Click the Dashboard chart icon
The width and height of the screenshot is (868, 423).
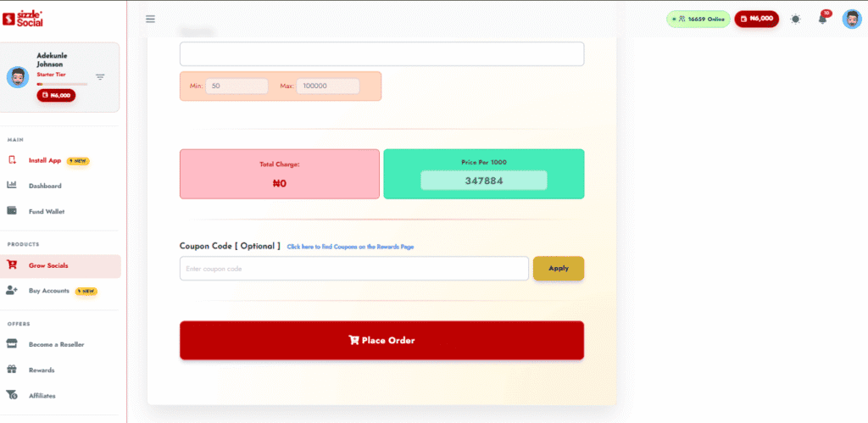click(x=12, y=185)
